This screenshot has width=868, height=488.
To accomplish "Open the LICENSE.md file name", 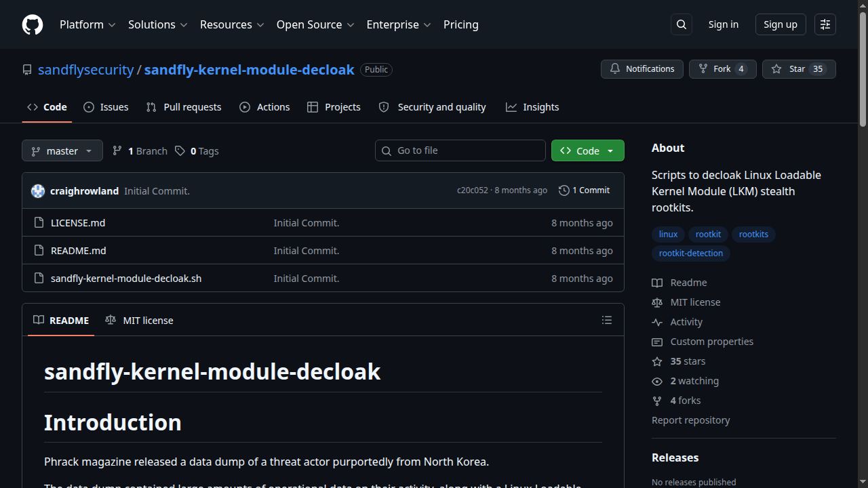I will 78,223.
